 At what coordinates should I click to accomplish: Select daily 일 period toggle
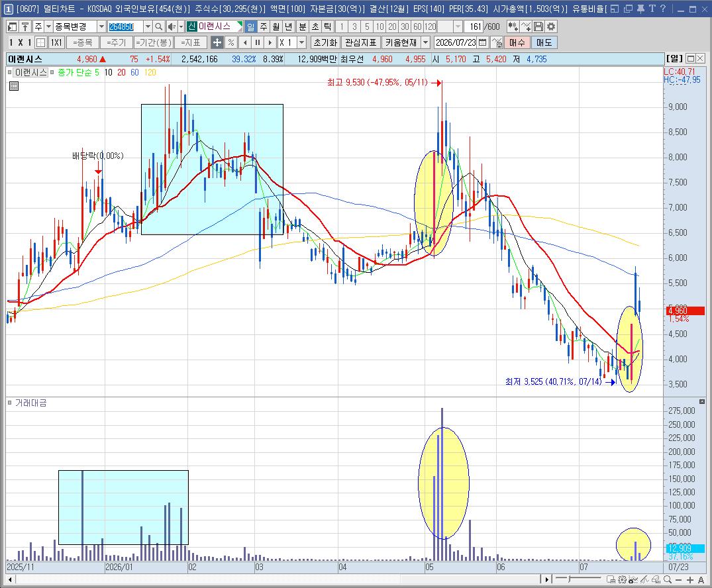[x=250, y=26]
